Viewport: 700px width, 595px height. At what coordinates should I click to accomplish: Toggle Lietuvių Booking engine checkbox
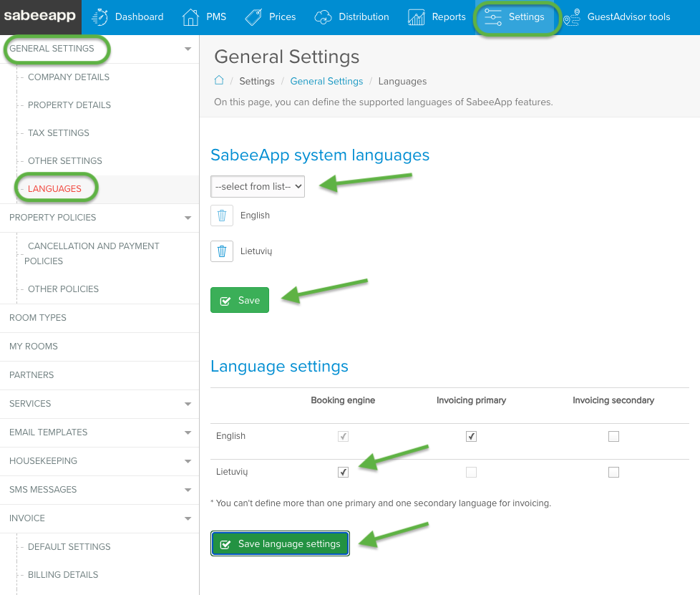[343, 472]
